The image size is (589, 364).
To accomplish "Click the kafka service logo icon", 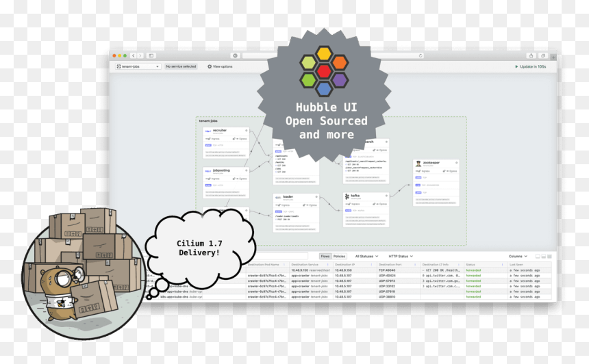I will point(347,196).
